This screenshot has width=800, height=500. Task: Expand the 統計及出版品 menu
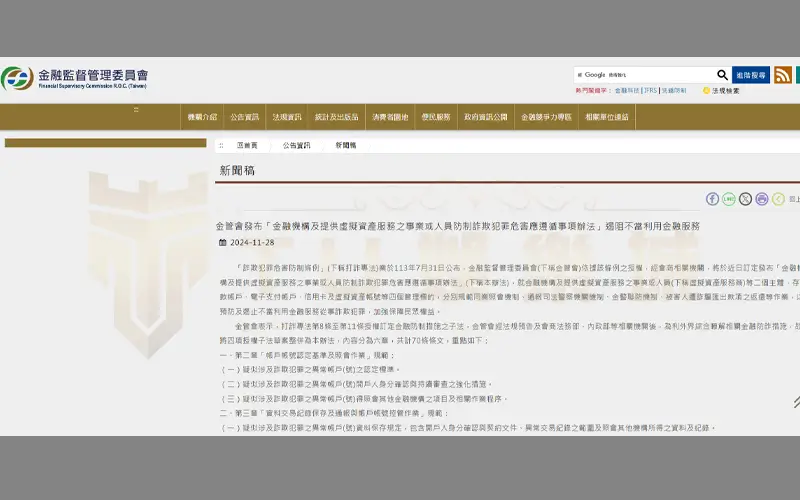[336, 117]
